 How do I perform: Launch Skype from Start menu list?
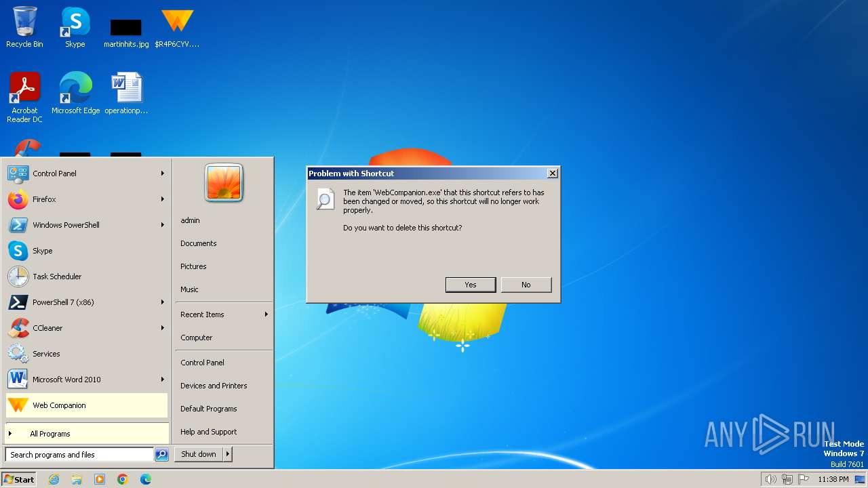tap(87, 251)
